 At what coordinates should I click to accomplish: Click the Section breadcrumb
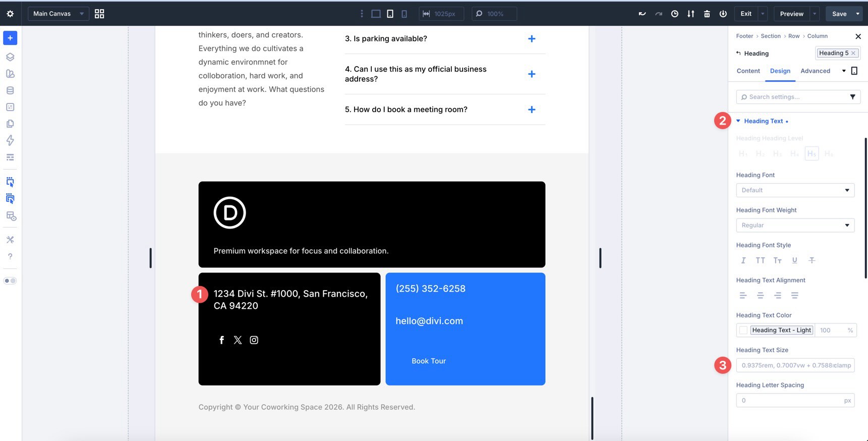770,36
